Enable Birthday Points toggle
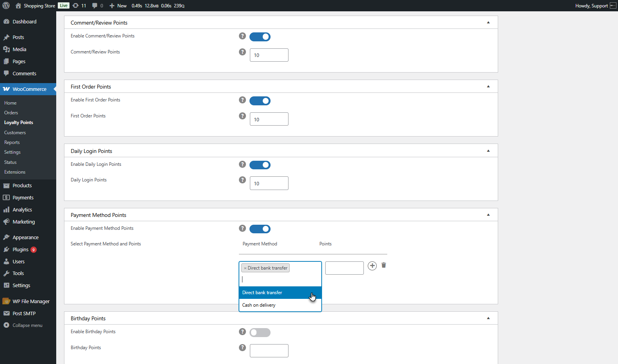The image size is (618, 364). point(260,332)
